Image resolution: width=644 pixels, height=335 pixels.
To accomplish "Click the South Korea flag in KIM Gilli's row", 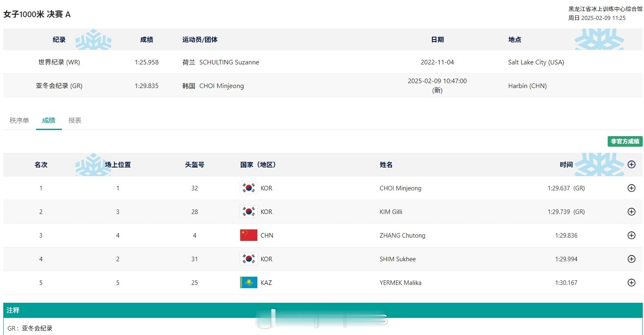I will [x=248, y=212].
